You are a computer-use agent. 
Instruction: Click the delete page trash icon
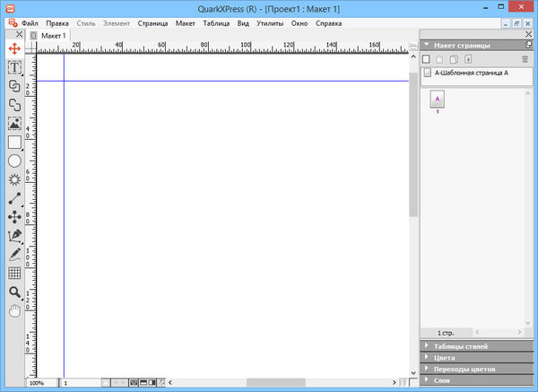[x=525, y=58]
